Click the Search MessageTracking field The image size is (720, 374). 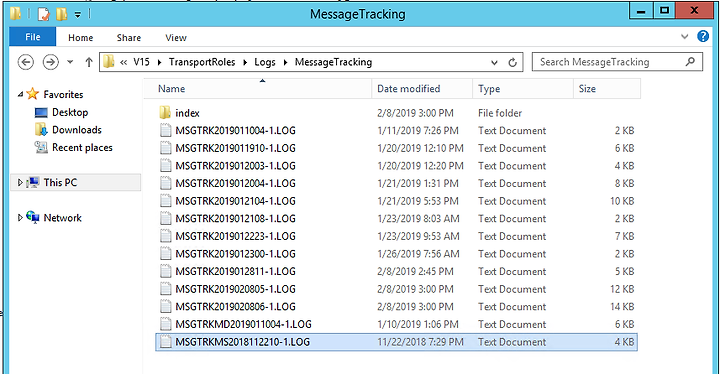pos(617,62)
